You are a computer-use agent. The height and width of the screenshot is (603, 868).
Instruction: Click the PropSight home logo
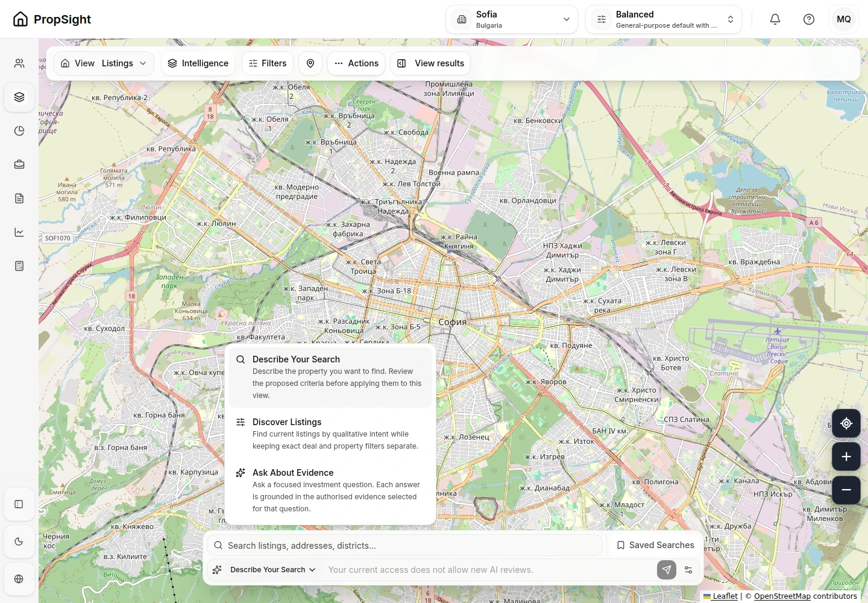point(52,19)
